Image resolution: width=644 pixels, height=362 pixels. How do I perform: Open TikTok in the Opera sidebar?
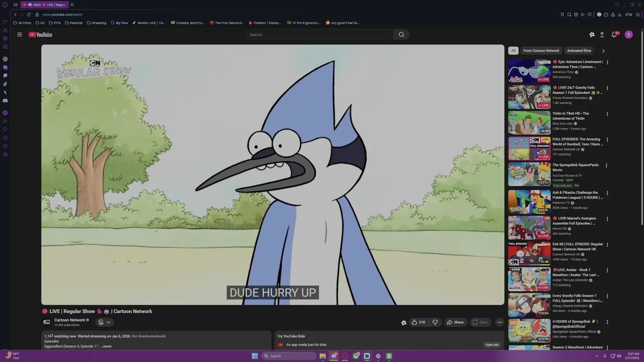(x=5, y=84)
